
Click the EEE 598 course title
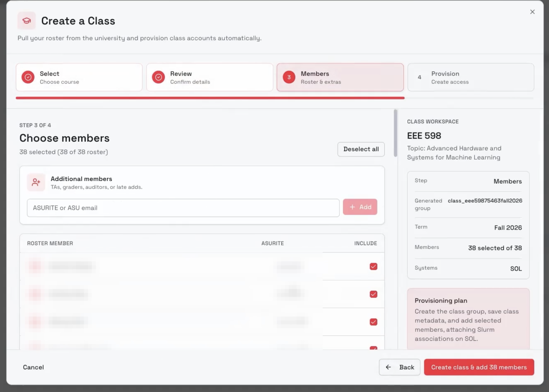click(424, 136)
